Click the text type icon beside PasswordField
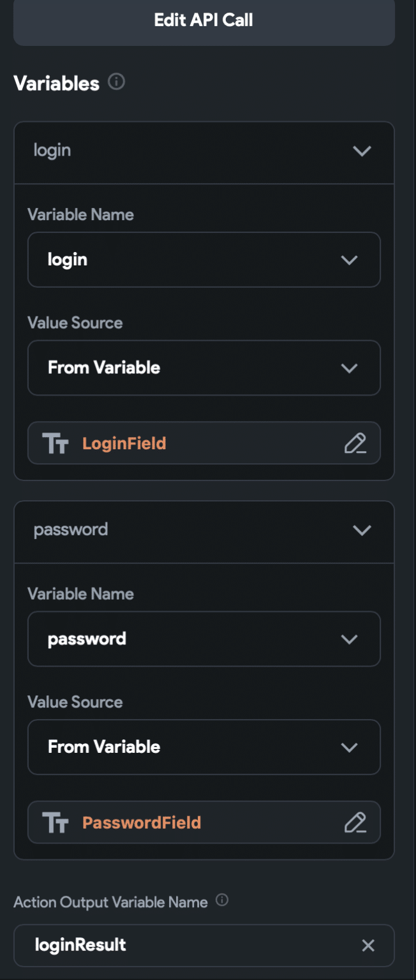Viewport: 416px width, 980px height. tap(56, 822)
